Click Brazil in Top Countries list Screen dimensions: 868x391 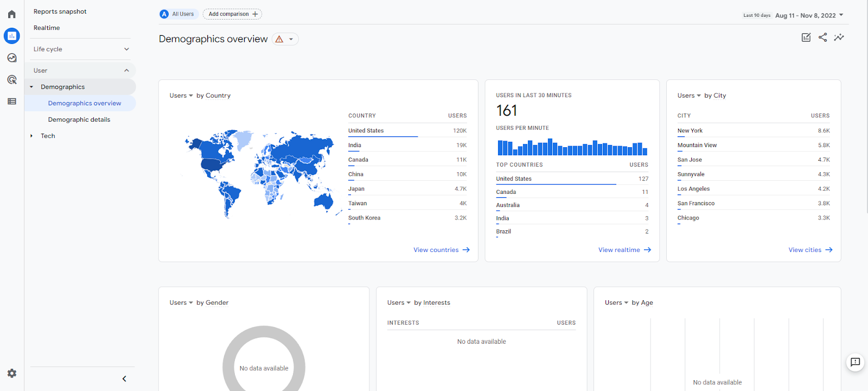pyautogui.click(x=503, y=231)
